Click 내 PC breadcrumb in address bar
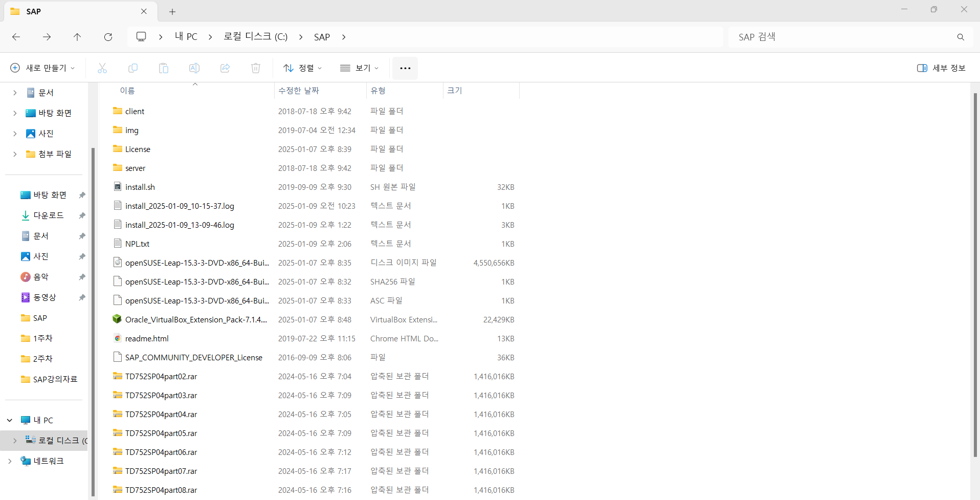Screen dimensions: 980x500 tap(186, 37)
